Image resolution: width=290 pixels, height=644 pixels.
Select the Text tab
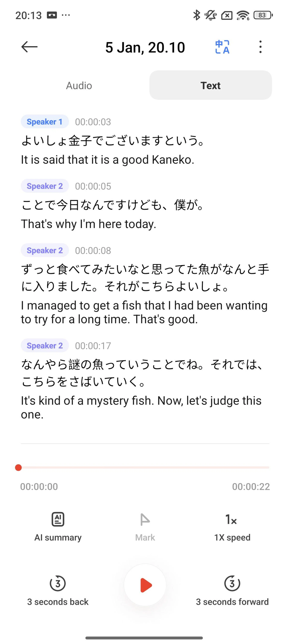pyautogui.click(x=210, y=86)
